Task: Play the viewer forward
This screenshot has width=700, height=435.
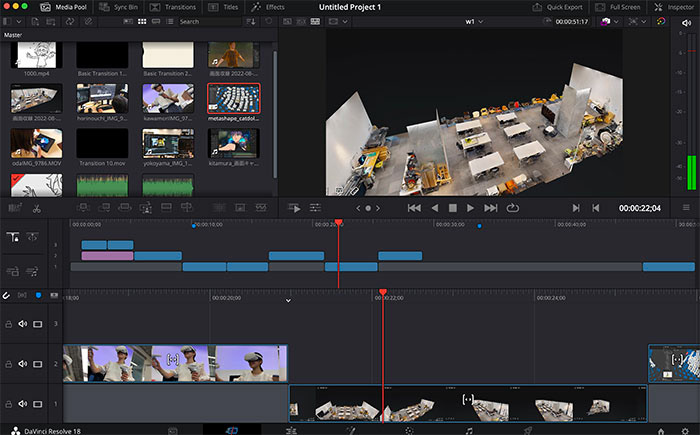Action: click(470, 208)
